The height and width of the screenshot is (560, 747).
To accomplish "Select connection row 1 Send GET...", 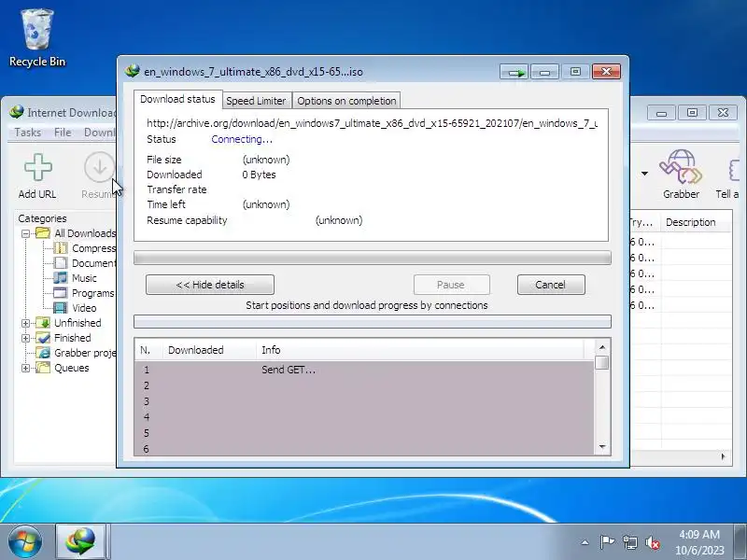I will pos(364,370).
